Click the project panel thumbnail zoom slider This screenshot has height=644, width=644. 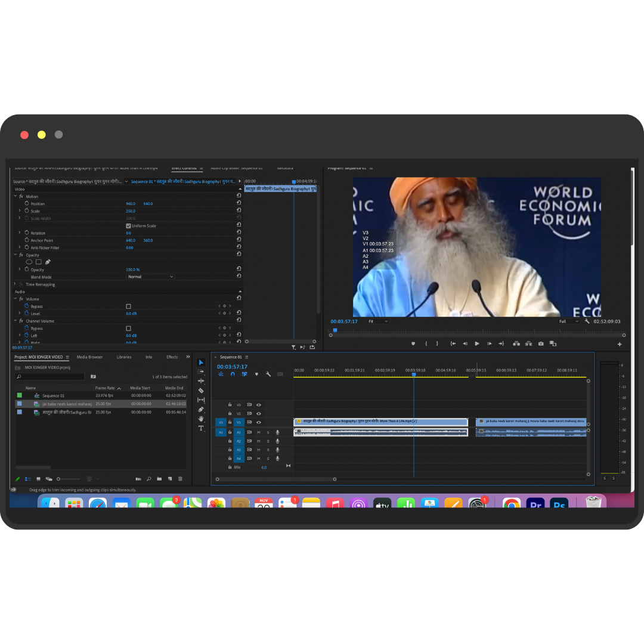point(58,479)
